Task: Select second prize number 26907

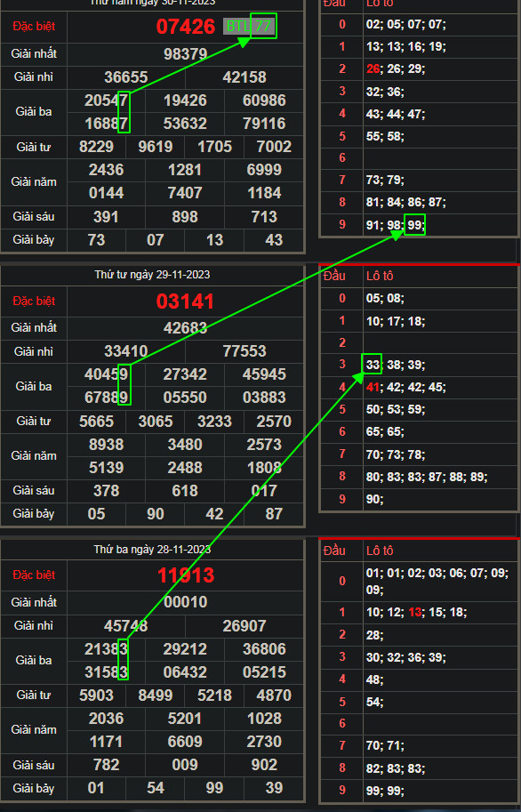Action: [x=244, y=625]
